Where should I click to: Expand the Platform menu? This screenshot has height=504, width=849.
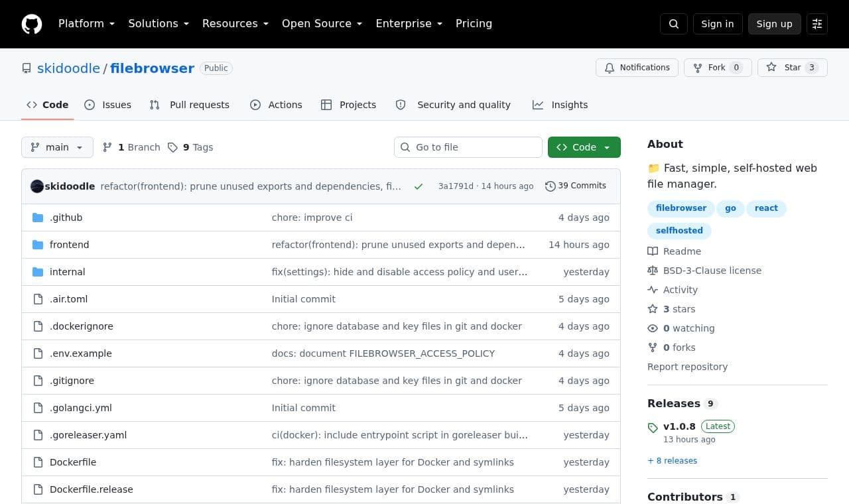tap(86, 24)
